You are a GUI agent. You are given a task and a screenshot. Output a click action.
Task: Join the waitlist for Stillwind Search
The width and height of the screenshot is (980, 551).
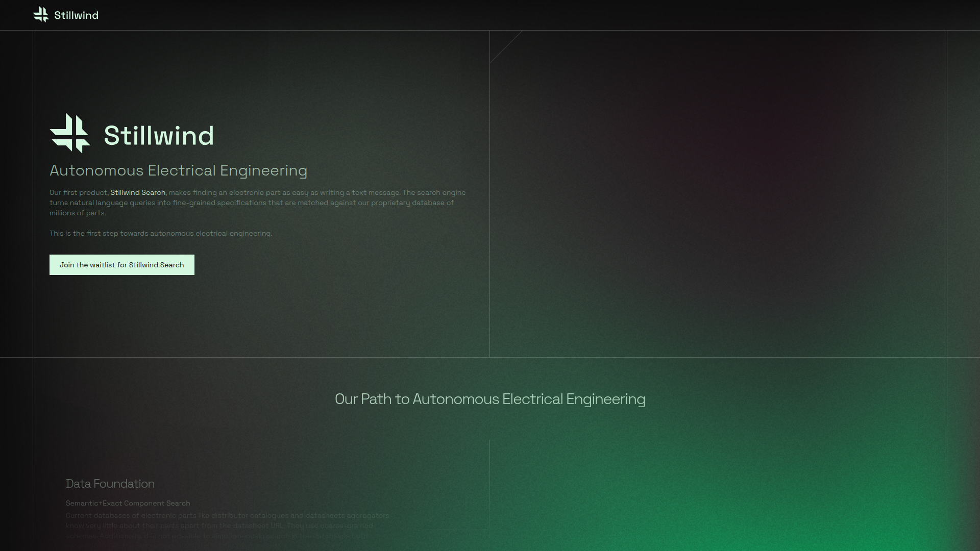point(121,265)
